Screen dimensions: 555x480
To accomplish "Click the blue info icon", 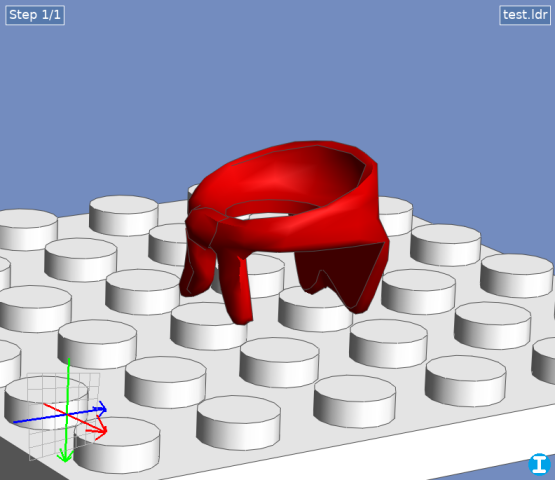I will [539, 464].
